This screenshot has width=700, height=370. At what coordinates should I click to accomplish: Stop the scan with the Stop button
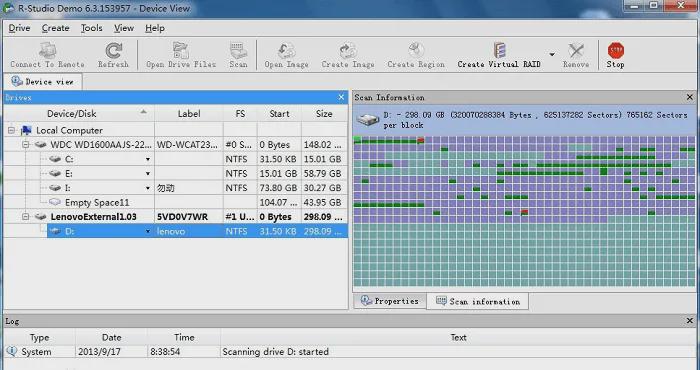(615, 55)
